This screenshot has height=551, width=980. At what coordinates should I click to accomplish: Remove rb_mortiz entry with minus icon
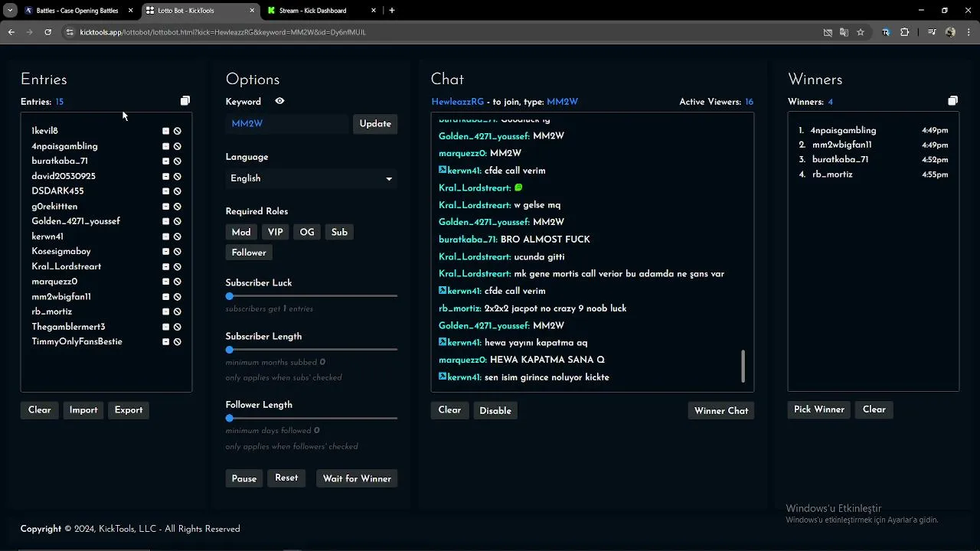coord(165,311)
